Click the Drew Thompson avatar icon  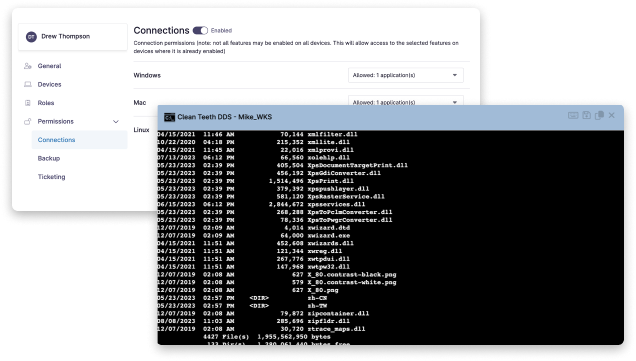pyautogui.click(x=31, y=37)
